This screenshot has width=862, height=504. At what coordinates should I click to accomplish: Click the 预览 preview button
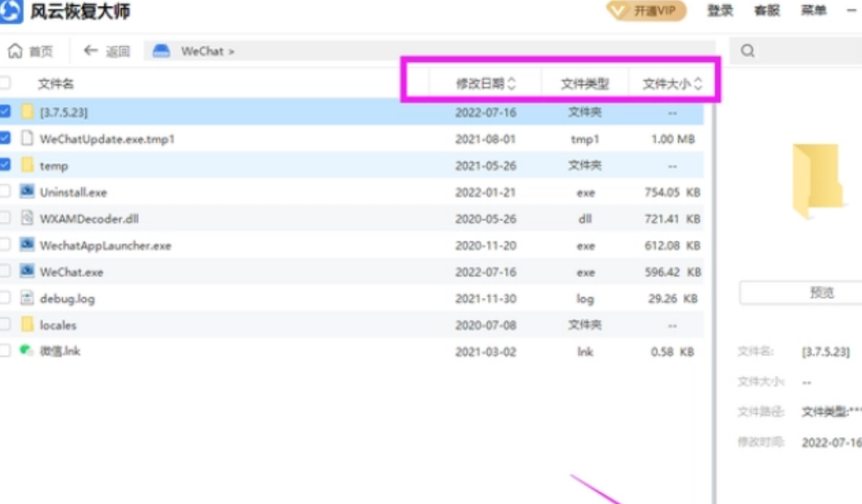(802, 292)
